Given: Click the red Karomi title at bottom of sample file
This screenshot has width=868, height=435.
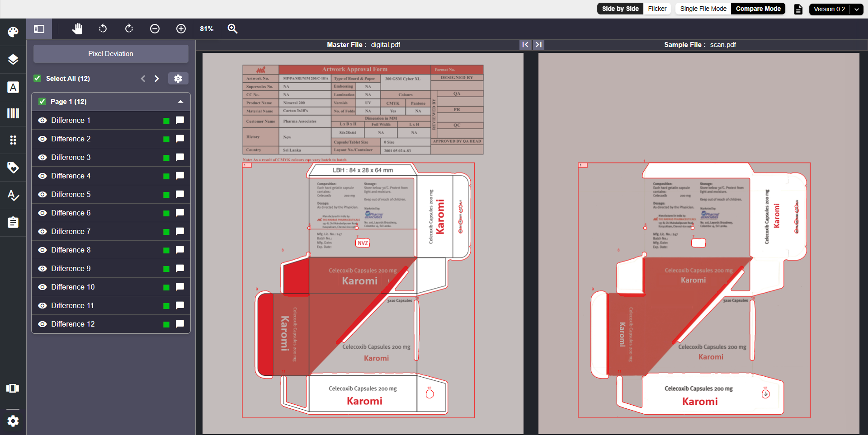Looking at the screenshot, I should tap(700, 402).
